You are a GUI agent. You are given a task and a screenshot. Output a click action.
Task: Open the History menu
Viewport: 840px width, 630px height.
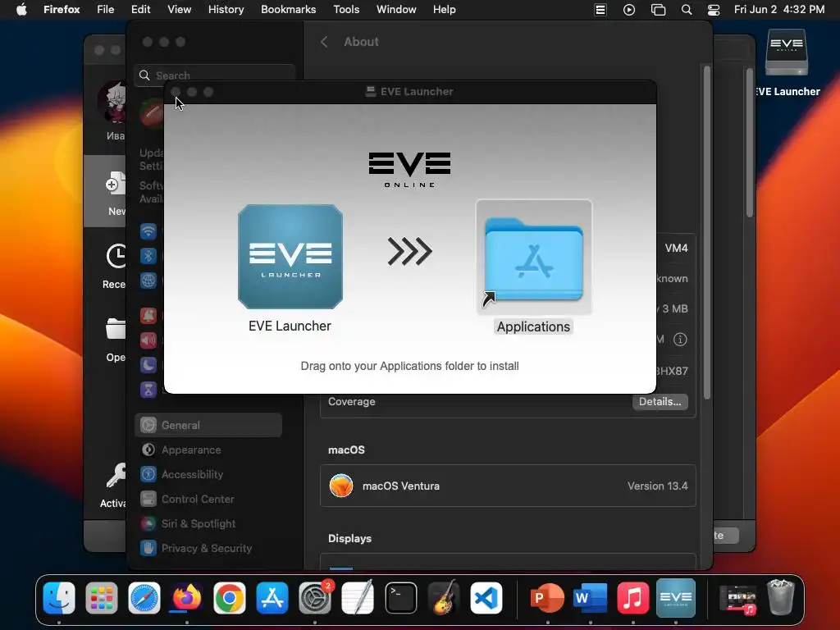pos(226,10)
